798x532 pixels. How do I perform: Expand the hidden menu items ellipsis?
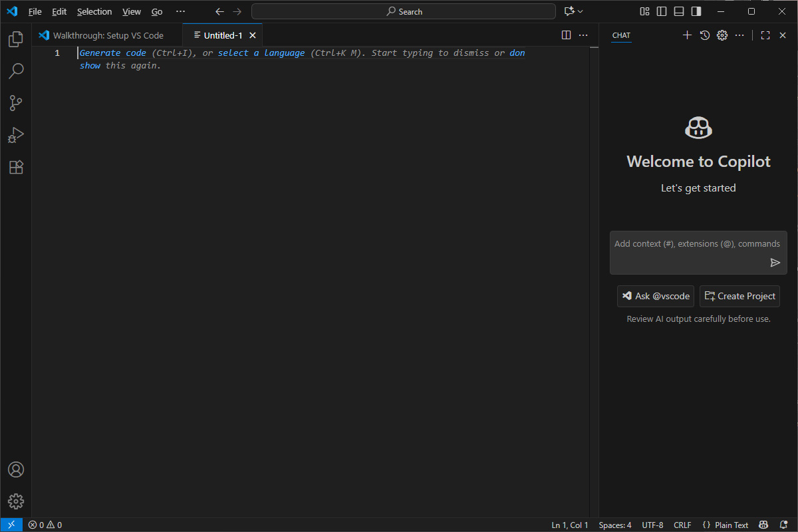pyautogui.click(x=180, y=11)
